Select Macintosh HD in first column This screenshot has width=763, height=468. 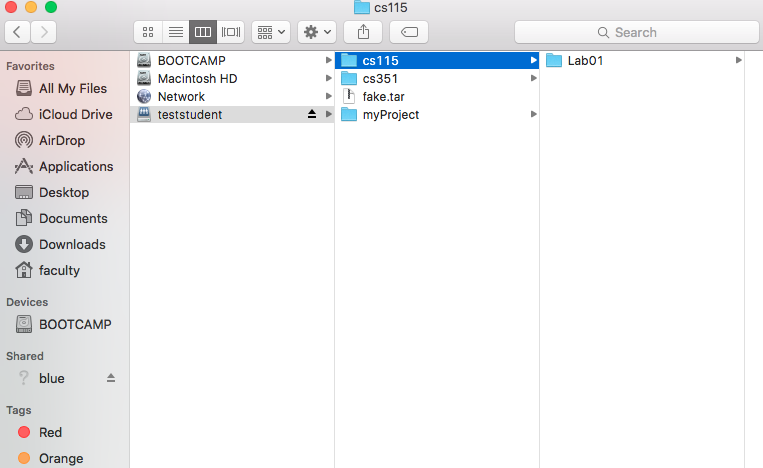click(197, 79)
